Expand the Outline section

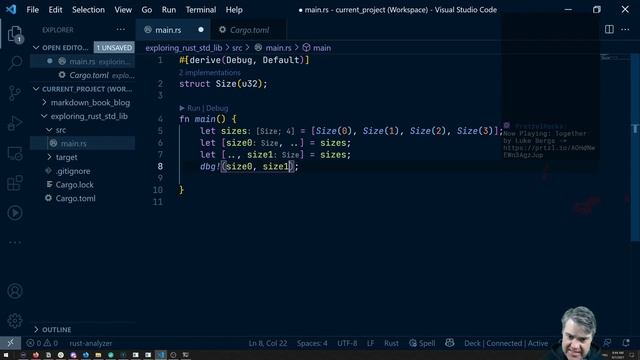click(56, 329)
